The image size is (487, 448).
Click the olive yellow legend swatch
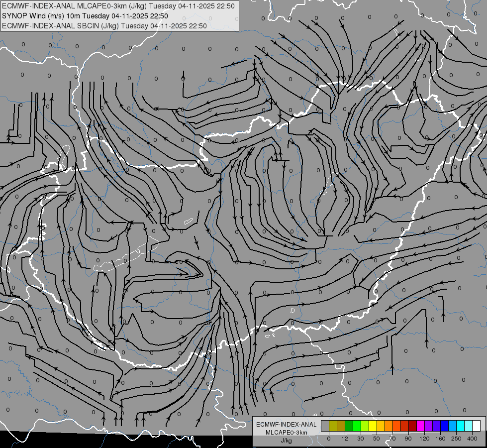click(x=333, y=426)
